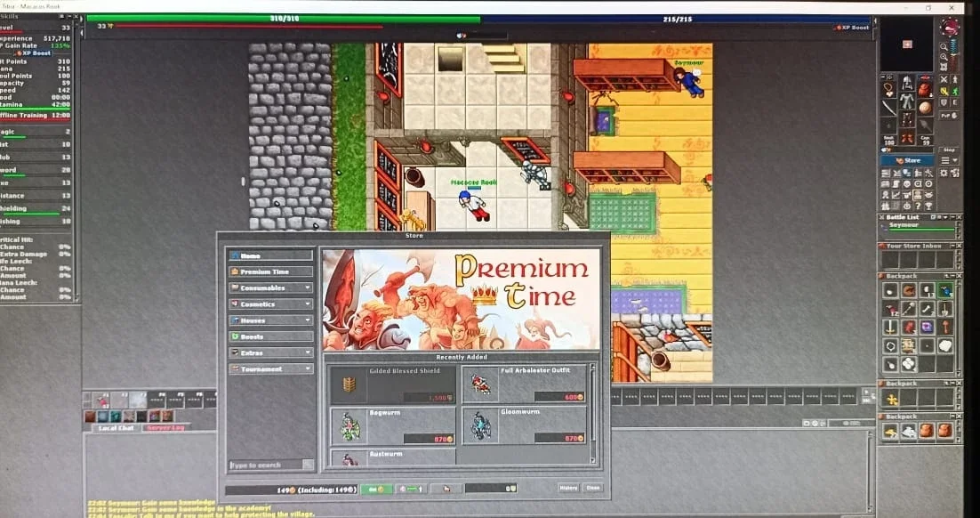The width and height of the screenshot is (980, 518).
Task: Toggle the balanced yellow fight mode icon
Action: click(944, 92)
